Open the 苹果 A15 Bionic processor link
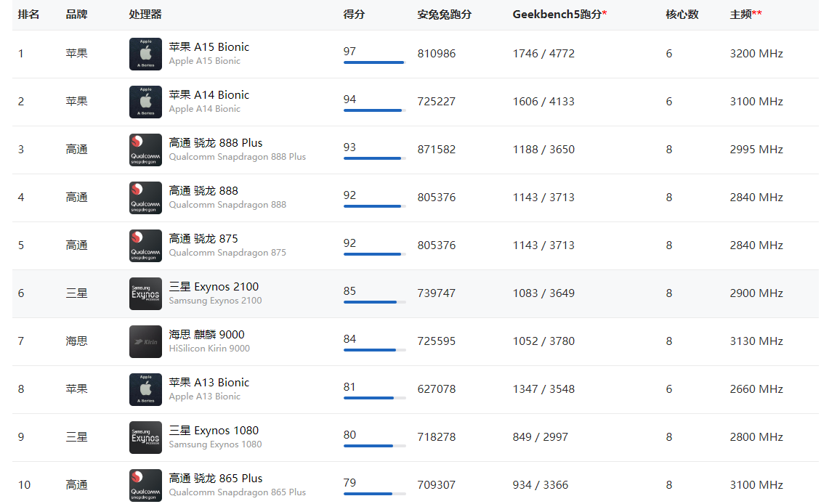829x504 pixels. 209,47
